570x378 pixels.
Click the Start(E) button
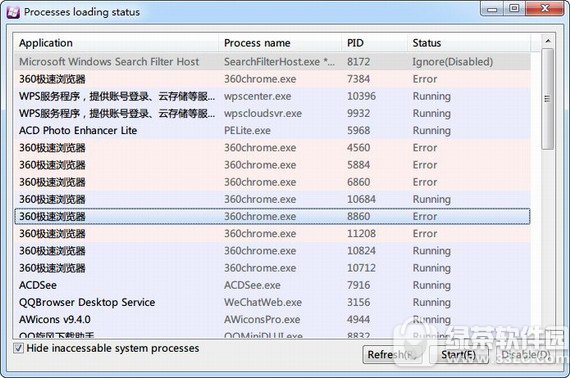tap(458, 354)
